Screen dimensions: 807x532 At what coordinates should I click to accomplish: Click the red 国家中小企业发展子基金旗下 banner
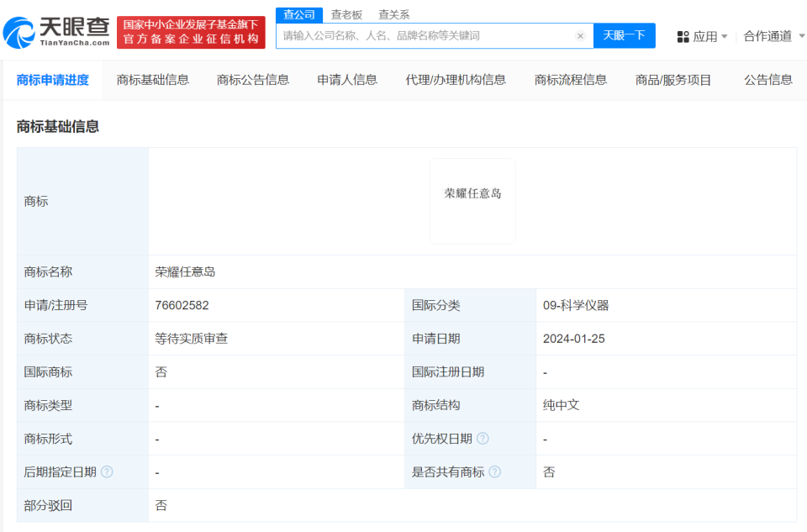pos(191,33)
